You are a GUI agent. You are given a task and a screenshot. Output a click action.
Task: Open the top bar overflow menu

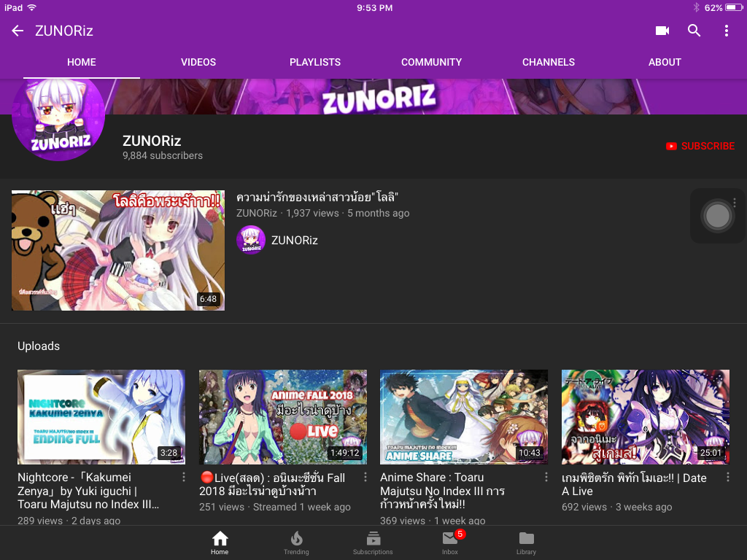(726, 31)
